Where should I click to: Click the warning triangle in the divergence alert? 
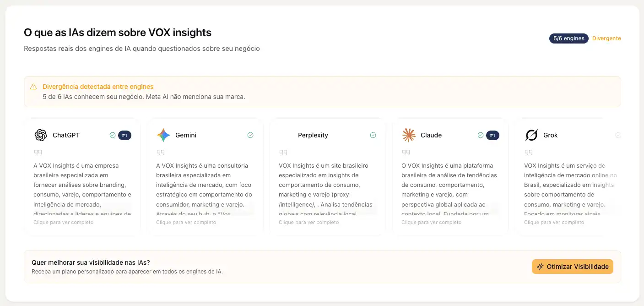click(x=33, y=86)
